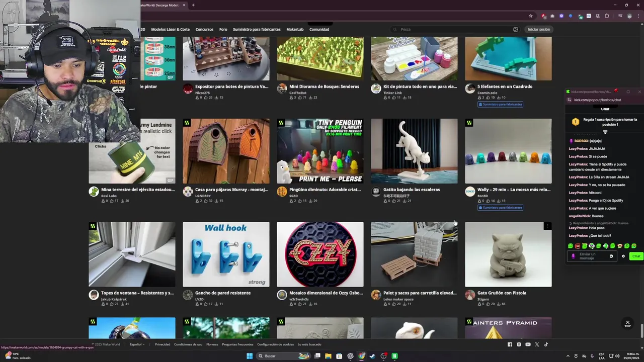
Task: Open Condiciones de uso footer link
Action: click(188, 344)
